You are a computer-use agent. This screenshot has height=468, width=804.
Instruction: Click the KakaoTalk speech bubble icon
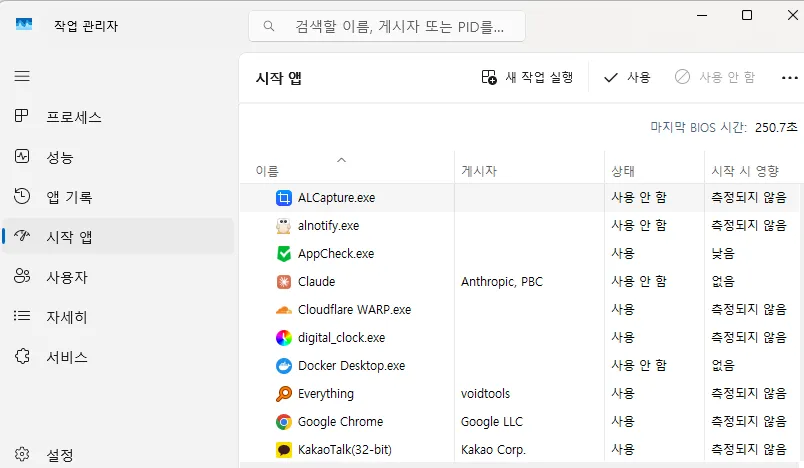(284, 450)
